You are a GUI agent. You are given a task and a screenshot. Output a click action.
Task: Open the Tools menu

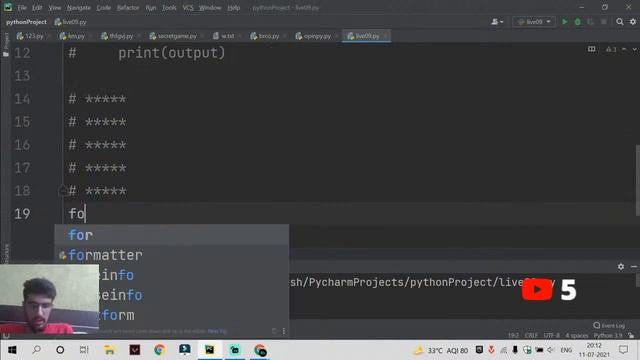pos(169,8)
